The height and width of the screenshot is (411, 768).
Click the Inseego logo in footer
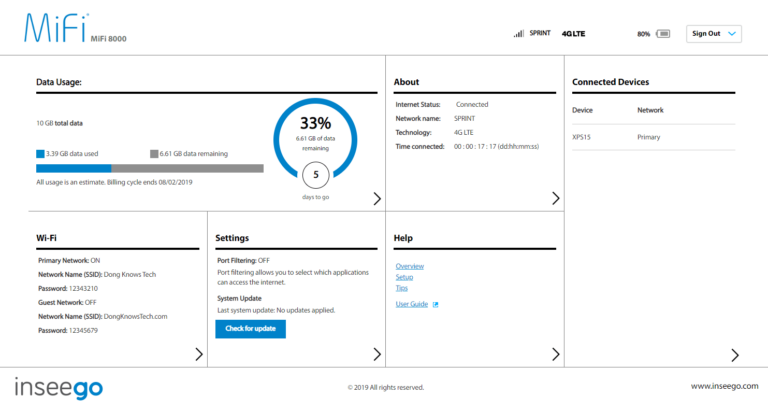point(58,386)
